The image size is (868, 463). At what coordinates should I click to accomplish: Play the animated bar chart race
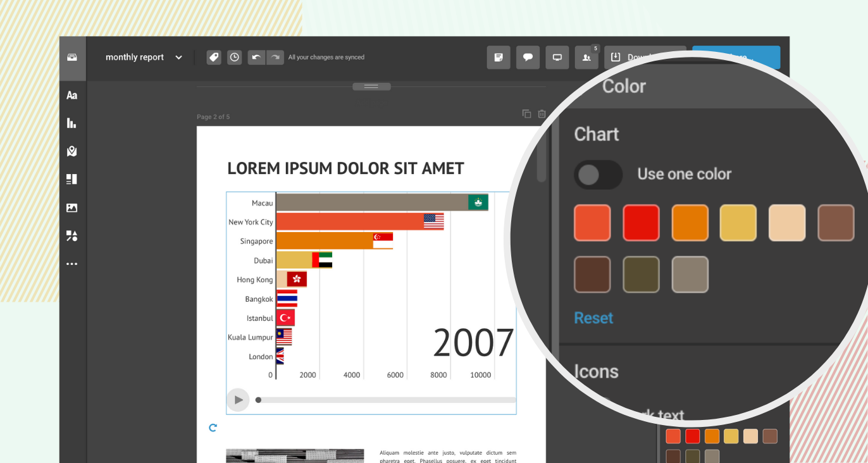[x=238, y=400]
